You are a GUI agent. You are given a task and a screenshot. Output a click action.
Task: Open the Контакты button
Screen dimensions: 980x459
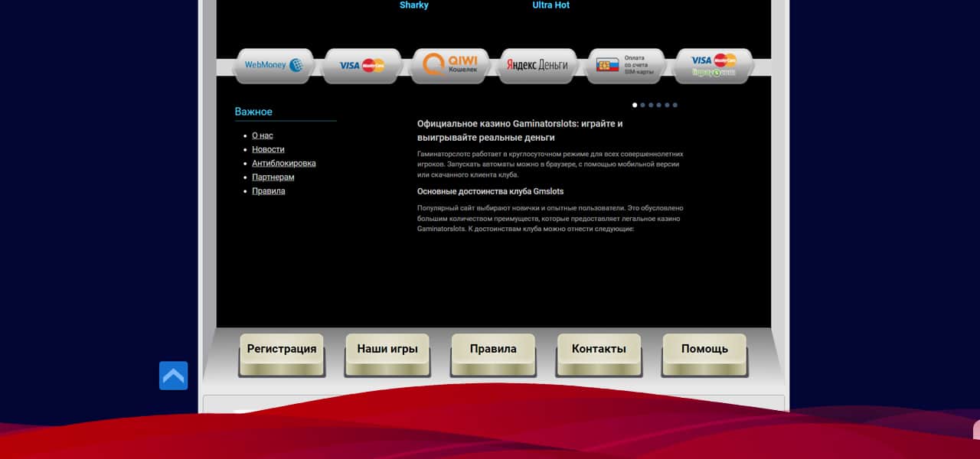tap(599, 350)
